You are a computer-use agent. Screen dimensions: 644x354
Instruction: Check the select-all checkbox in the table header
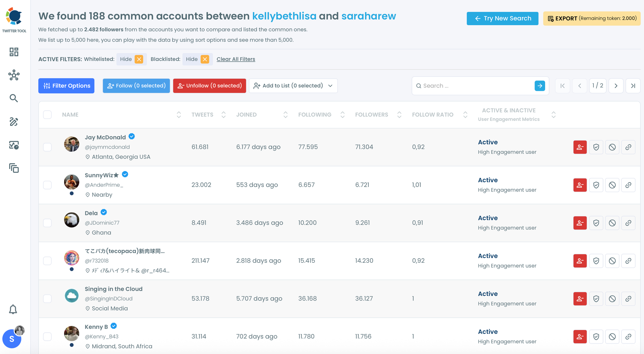pos(47,114)
